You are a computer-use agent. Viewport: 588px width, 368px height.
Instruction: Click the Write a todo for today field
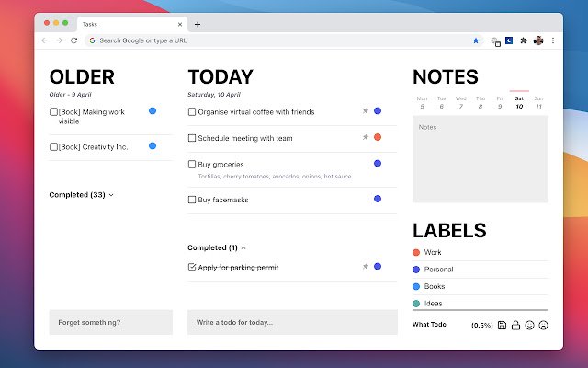[x=292, y=322]
